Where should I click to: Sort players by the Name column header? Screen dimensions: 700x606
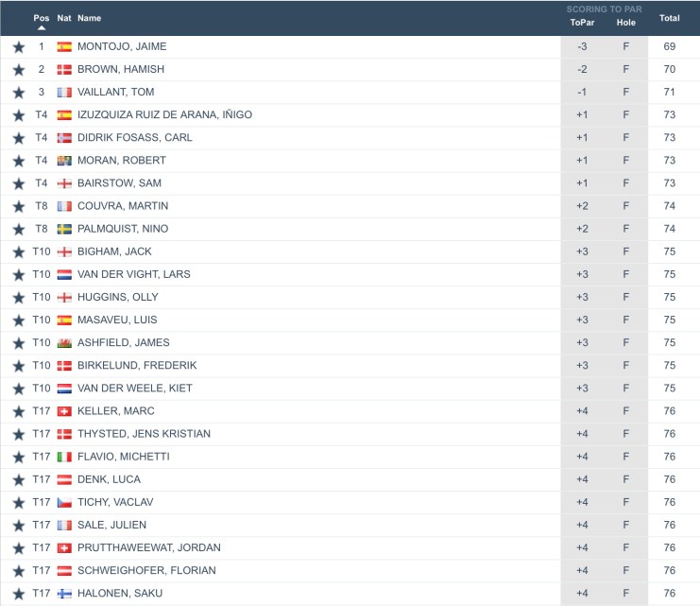coord(89,18)
